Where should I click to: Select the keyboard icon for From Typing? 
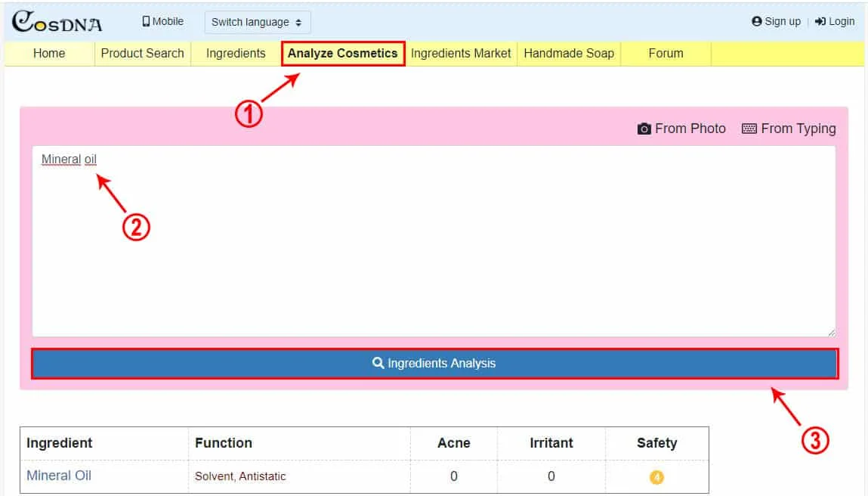pos(749,129)
